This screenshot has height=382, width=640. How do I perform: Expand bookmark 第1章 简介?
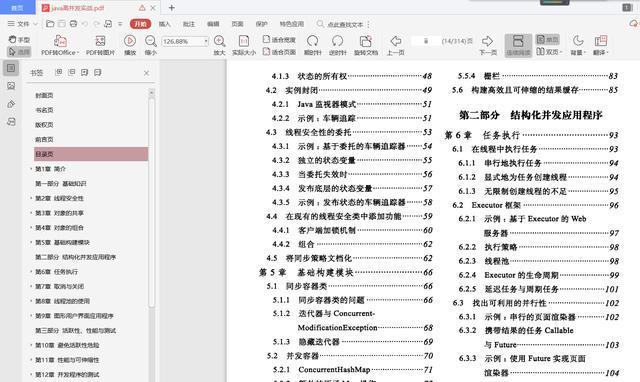[31, 169]
